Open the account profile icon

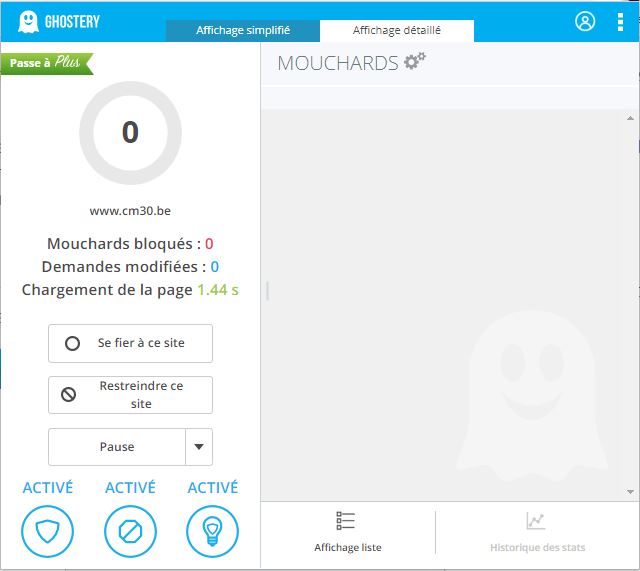coord(584,21)
